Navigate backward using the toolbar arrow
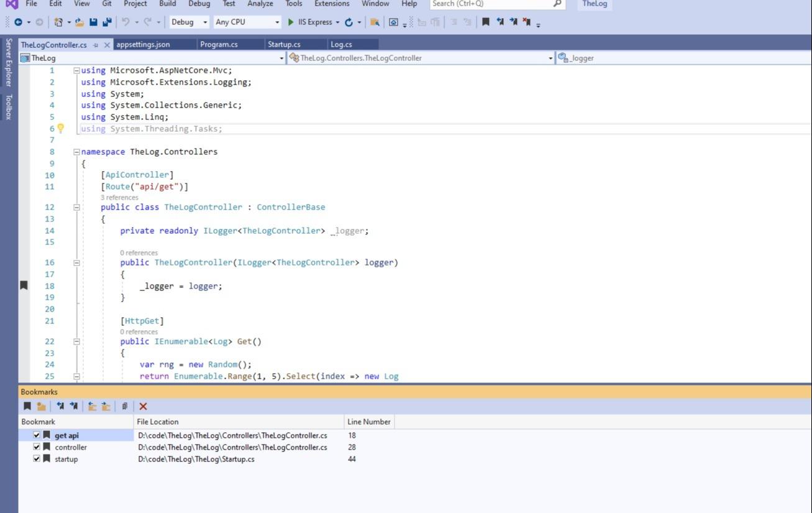Image resolution: width=812 pixels, height=513 pixels. (x=19, y=22)
